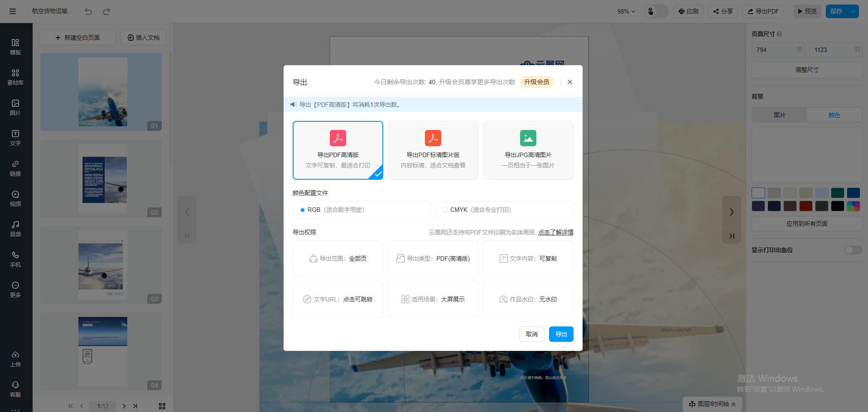Open the 模板 templates panel
868x412 pixels.
[15, 47]
